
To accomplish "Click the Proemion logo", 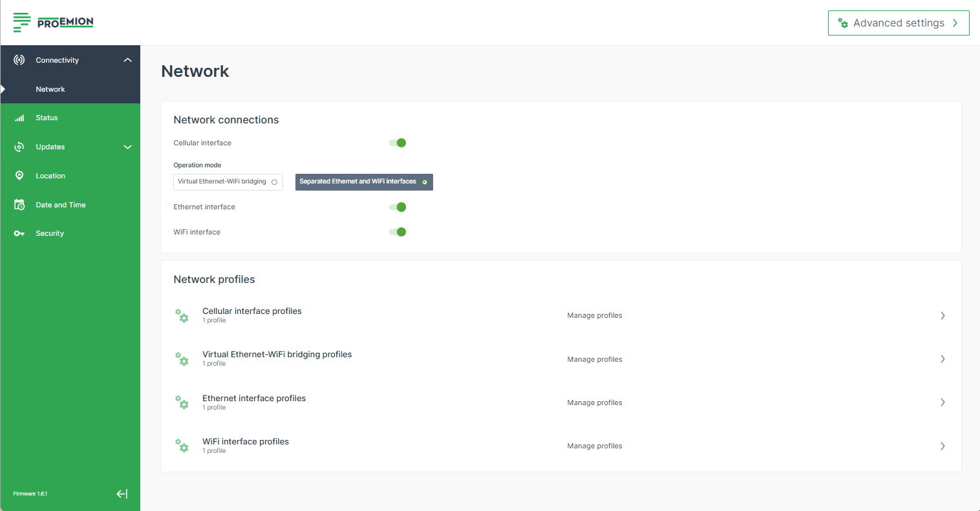I will click(53, 22).
